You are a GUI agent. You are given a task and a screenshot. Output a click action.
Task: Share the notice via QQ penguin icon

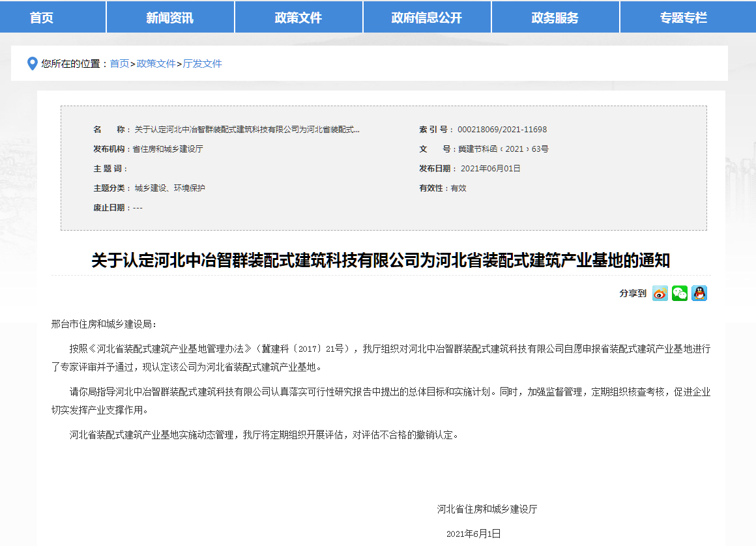(699, 294)
